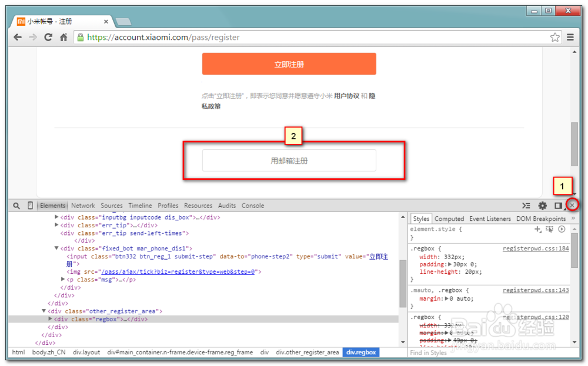
Task: Select the input btn332 submit-step row
Action: click(x=227, y=260)
